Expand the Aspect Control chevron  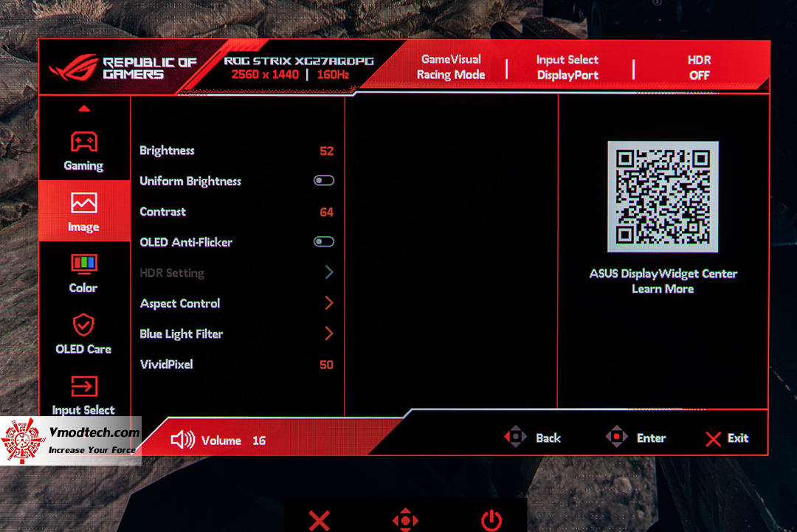[x=329, y=303]
